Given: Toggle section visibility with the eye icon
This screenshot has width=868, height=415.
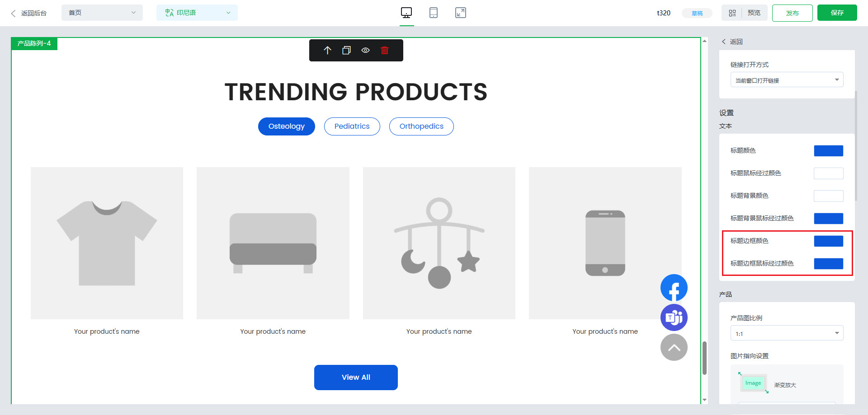Looking at the screenshot, I should 365,51.
